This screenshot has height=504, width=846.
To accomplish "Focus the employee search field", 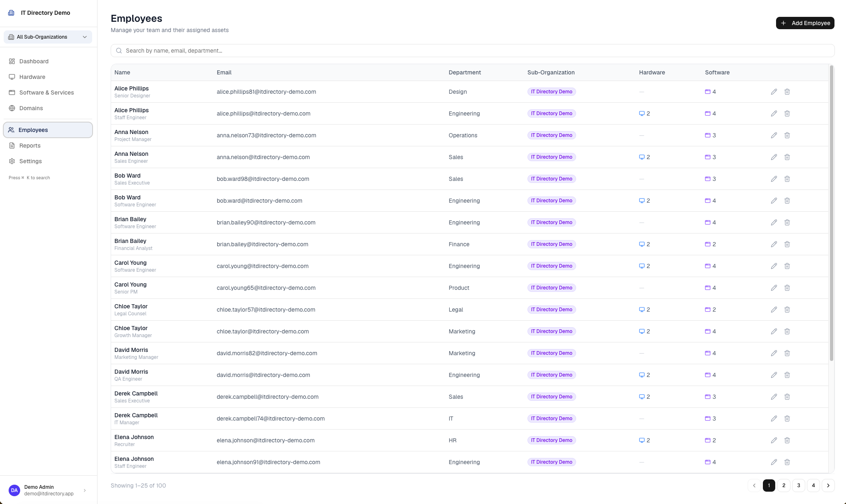I will tap(472, 51).
